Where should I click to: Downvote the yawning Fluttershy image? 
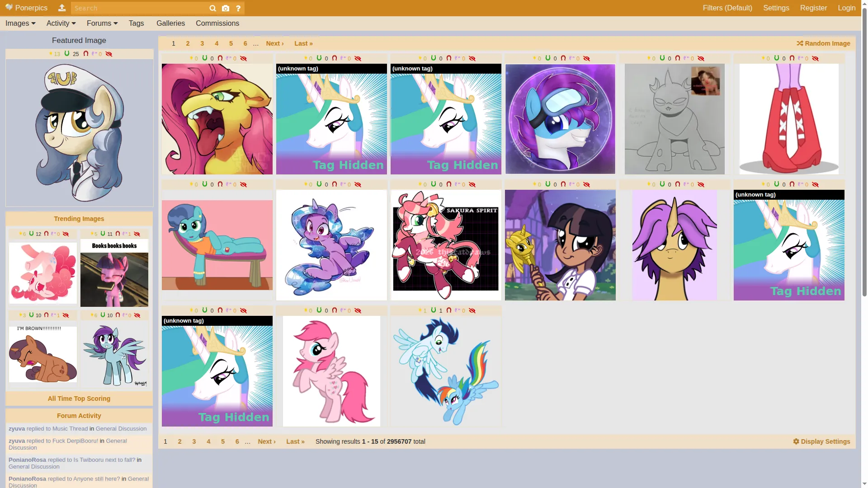pyautogui.click(x=220, y=58)
